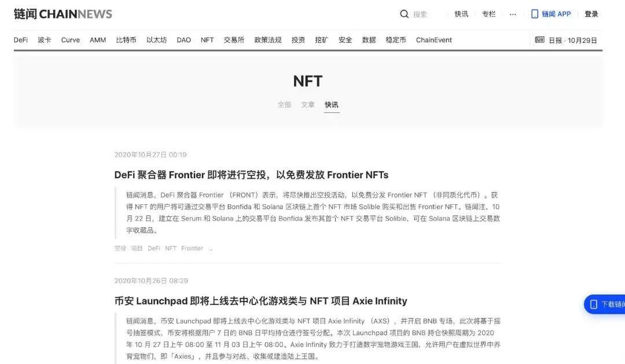Open 快讯 in the top header
This screenshot has width=625, height=364.
(x=461, y=14)
